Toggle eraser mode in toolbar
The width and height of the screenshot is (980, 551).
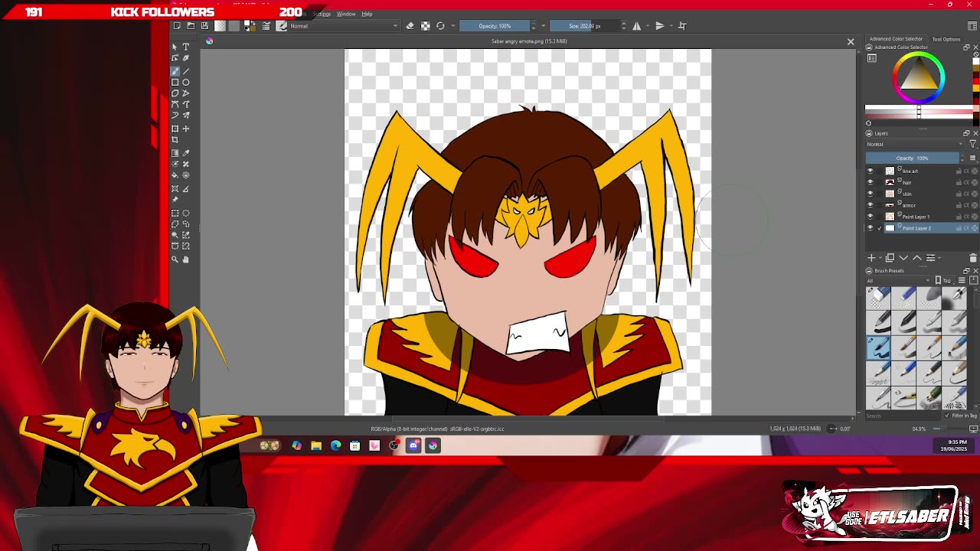410,26
